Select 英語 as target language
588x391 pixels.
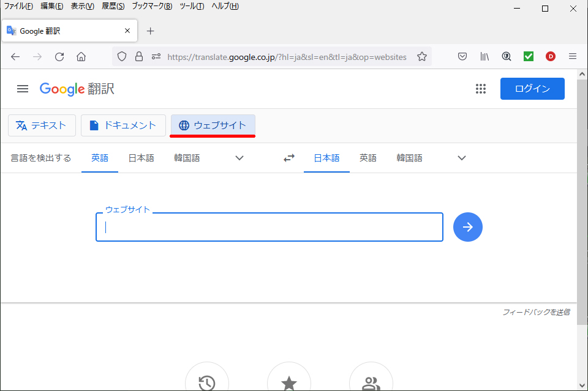point(368,158)
